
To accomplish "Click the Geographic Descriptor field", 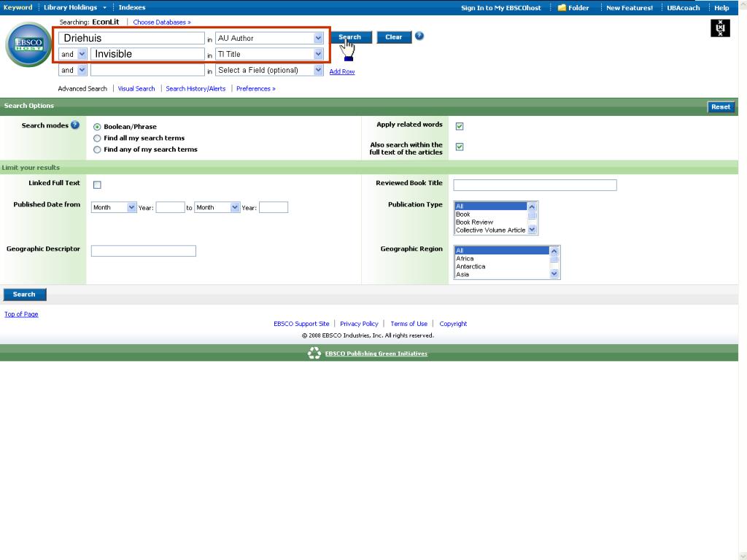I will [144, 251].
